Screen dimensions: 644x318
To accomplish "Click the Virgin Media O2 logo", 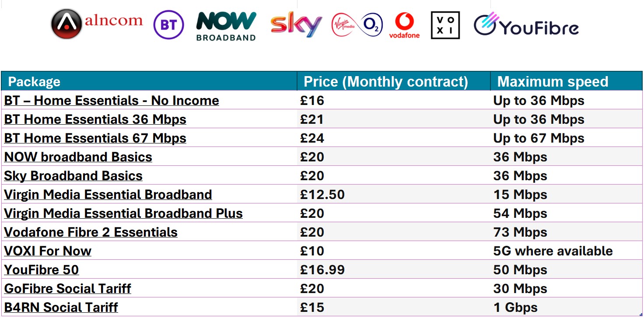I will click(x=357, y=25).
